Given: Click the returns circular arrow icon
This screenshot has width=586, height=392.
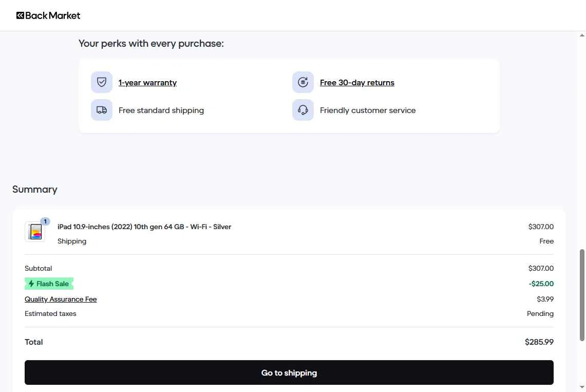Looking at the screenshot, I should pos(303,82).
